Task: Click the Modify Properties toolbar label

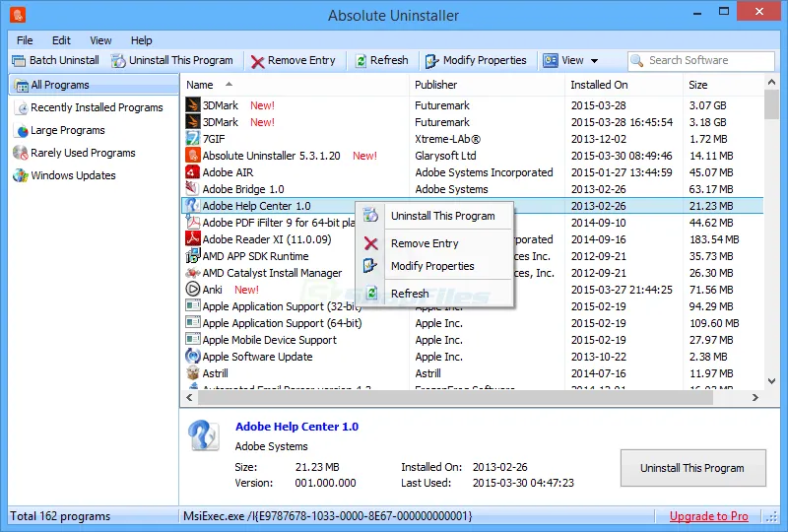Action: point(485,60)
